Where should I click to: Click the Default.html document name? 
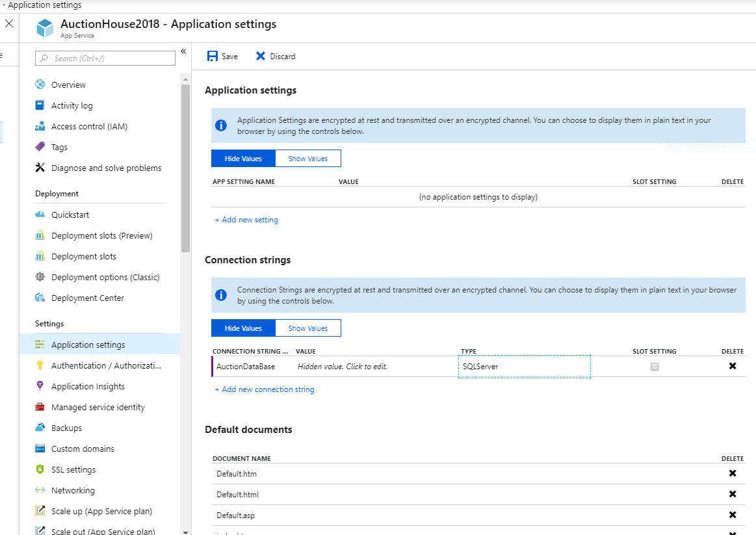point(238,495)
